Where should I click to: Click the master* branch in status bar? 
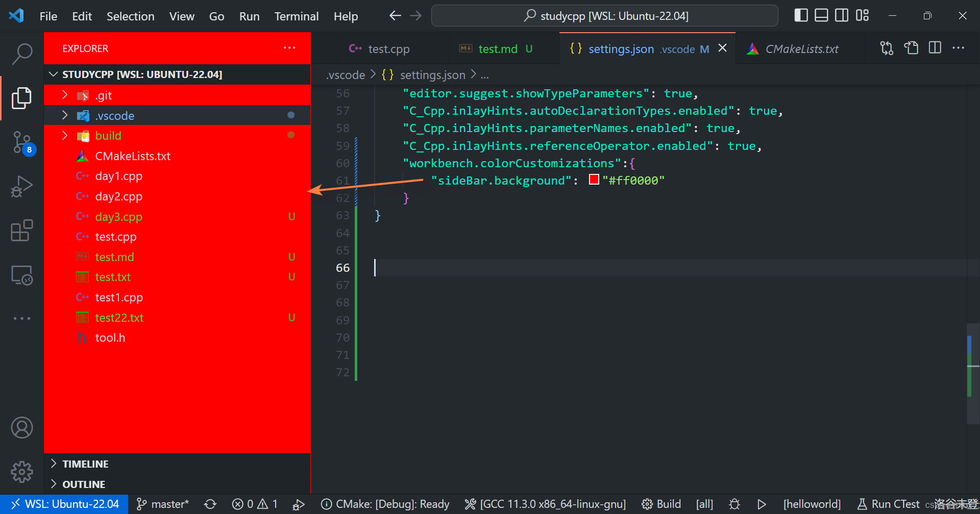163,504
